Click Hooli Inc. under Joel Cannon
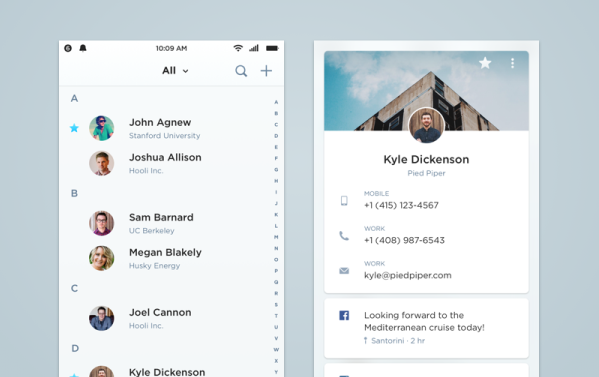Viewport: 599px width, 377px height. 146,326
